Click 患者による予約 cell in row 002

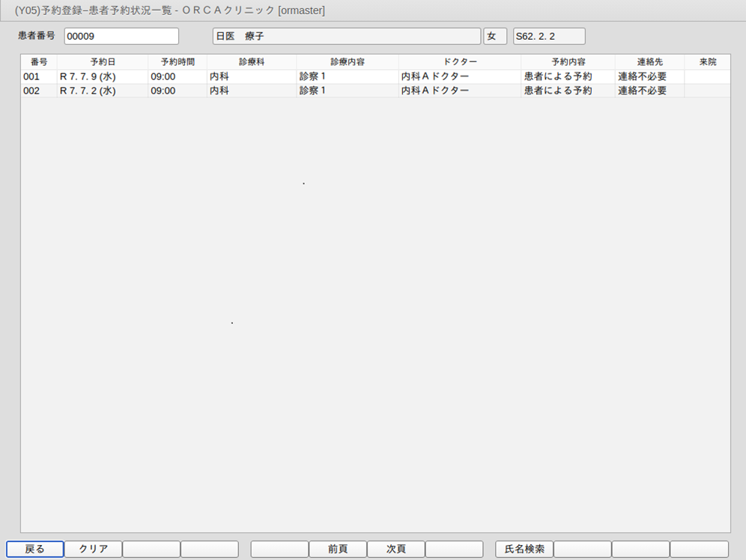click(x=568, y=91)
